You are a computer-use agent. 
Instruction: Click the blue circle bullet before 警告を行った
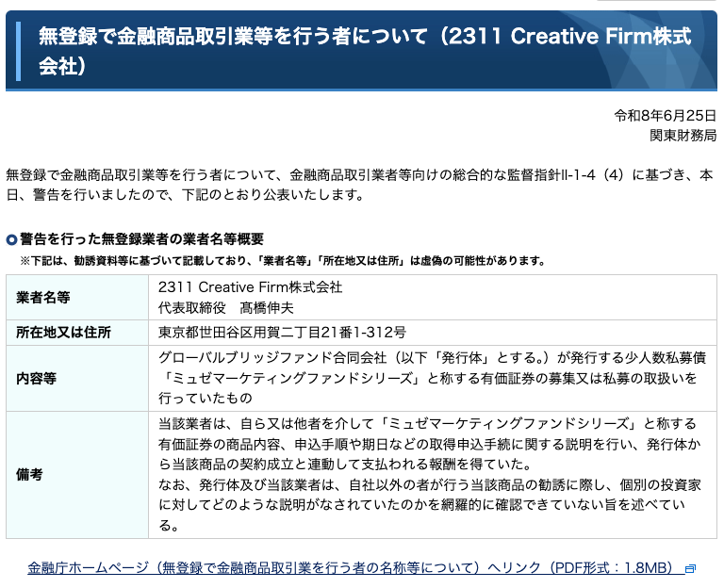11,239
